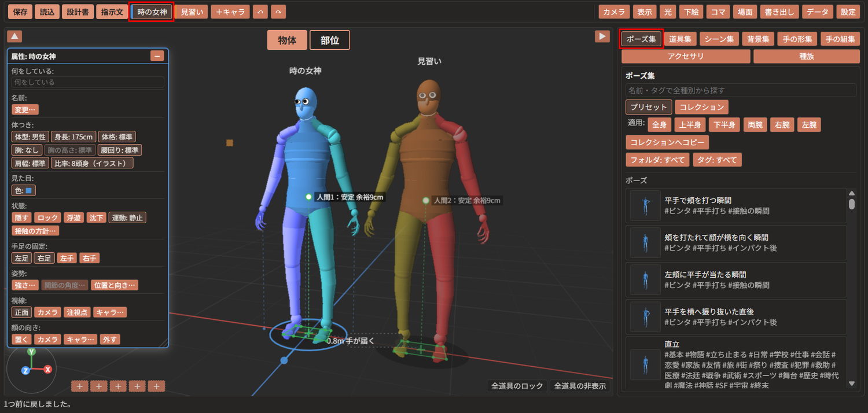Click the blue 色 color swatch

(x=29, y=190)
